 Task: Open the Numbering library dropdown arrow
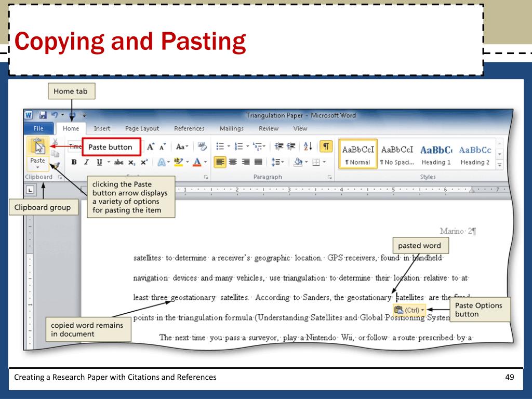(247, 147)
